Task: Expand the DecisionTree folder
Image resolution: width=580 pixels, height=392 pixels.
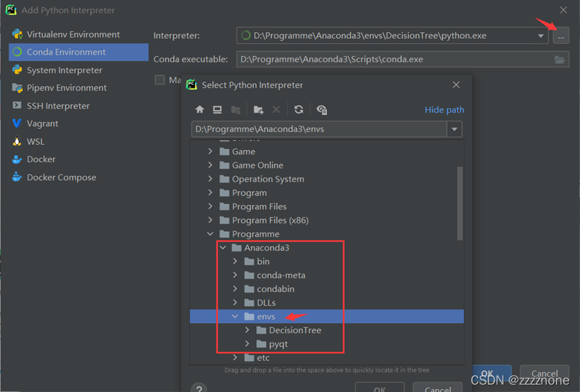Action: coord(247,330)
